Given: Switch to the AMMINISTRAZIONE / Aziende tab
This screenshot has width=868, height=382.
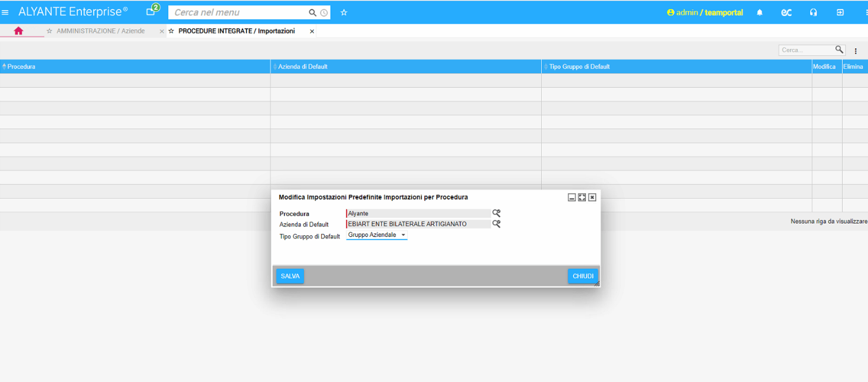Looking at the screenshot, I should (x=100, y=31).
